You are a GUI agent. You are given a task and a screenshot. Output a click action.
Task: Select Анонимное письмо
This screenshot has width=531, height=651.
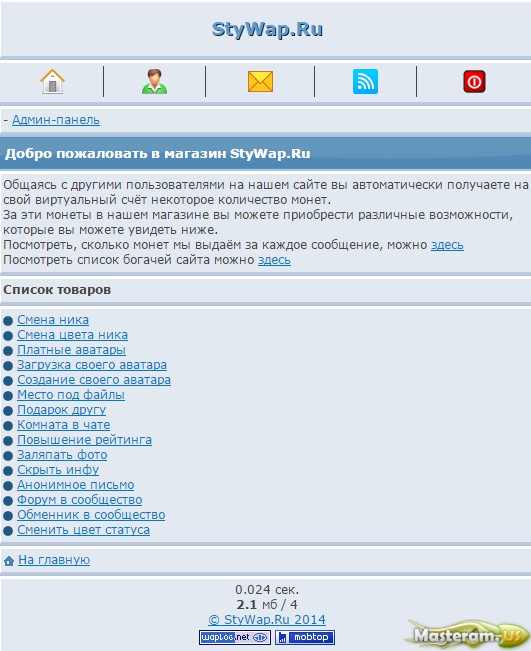click(x=76, y=485)
